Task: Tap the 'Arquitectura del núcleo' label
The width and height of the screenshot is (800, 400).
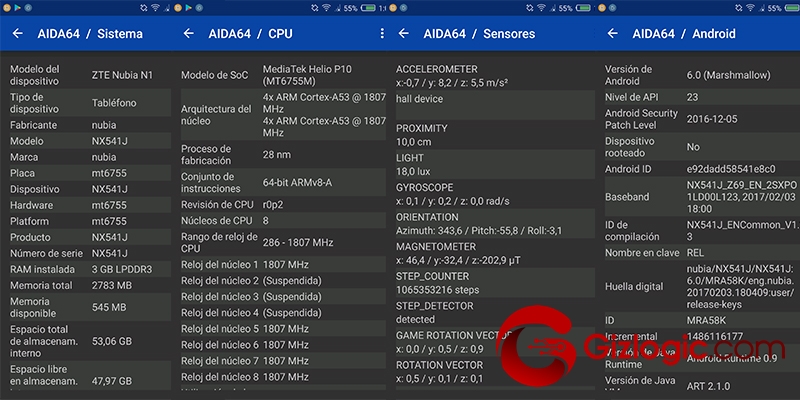Action: click(216, 115)
